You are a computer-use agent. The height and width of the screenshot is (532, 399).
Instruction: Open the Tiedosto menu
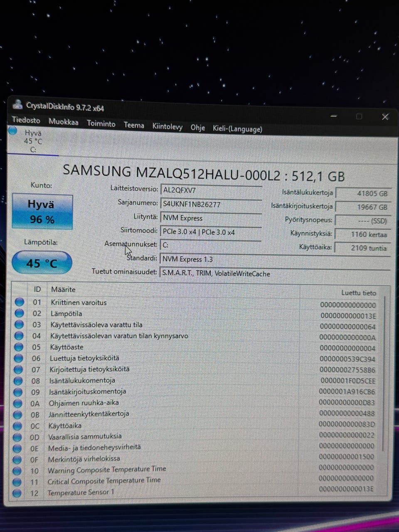26,120
